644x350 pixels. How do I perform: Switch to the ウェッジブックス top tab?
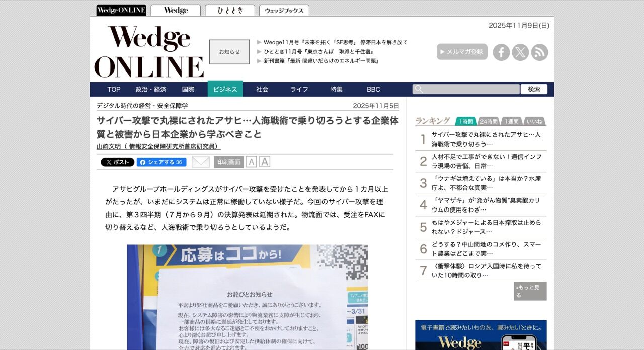[x=284, y=10]
